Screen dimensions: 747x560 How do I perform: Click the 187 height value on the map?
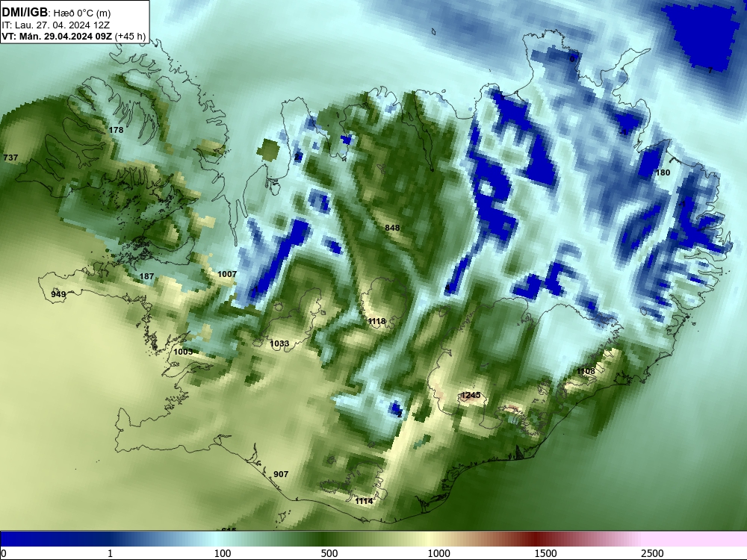click(x=146, y=276)
